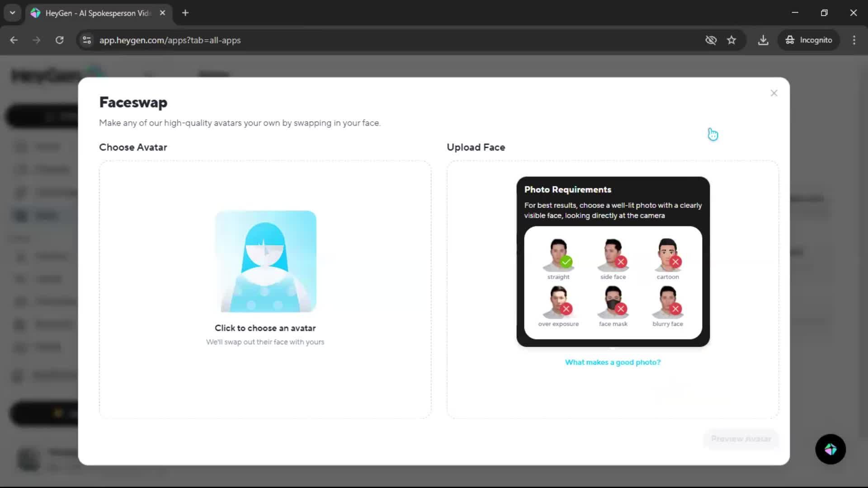Click the browser back arrow

pos(14,40)
